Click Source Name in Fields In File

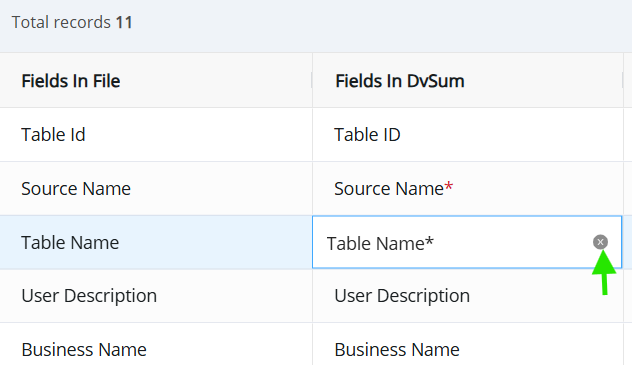(76, 189)
